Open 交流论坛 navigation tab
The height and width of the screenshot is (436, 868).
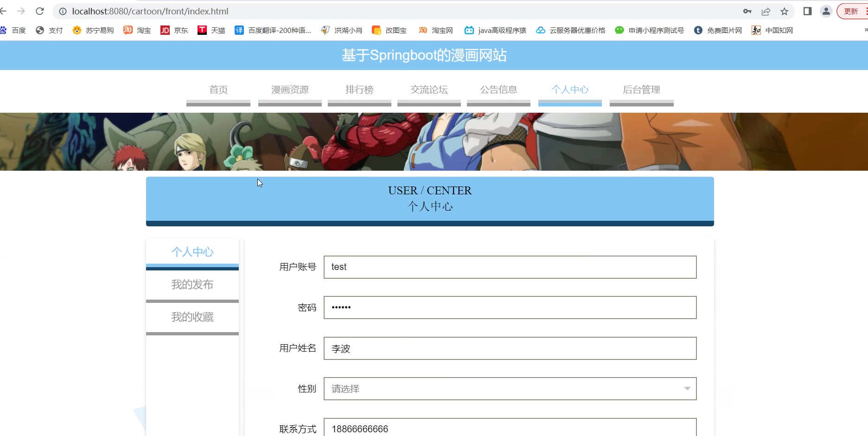click(429, 90)
